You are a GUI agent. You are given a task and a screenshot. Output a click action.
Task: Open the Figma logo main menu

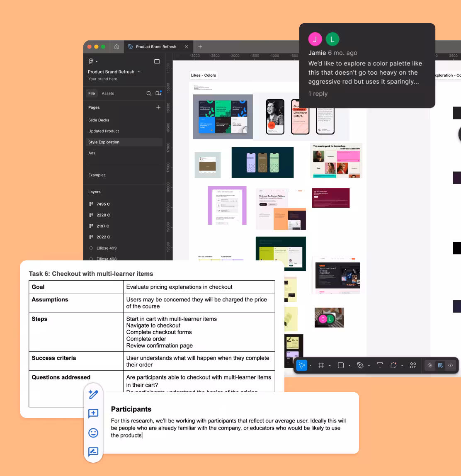click(91, 61)
